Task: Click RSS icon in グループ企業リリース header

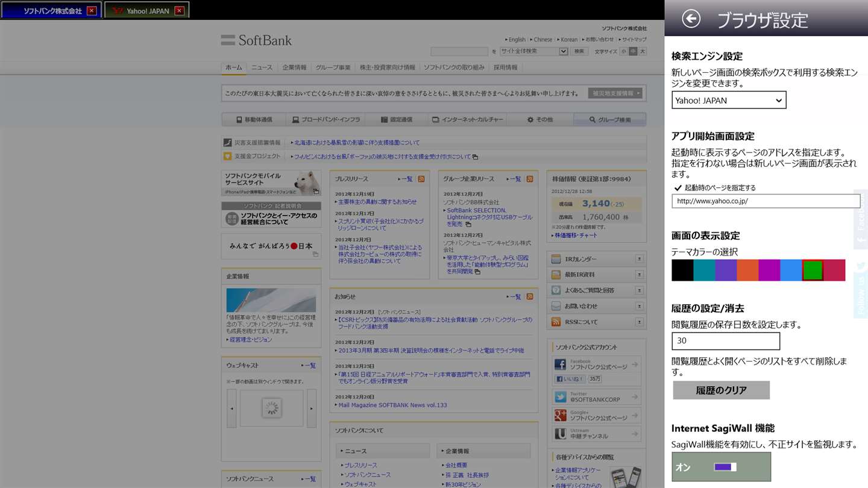Action: click(530, 179)
